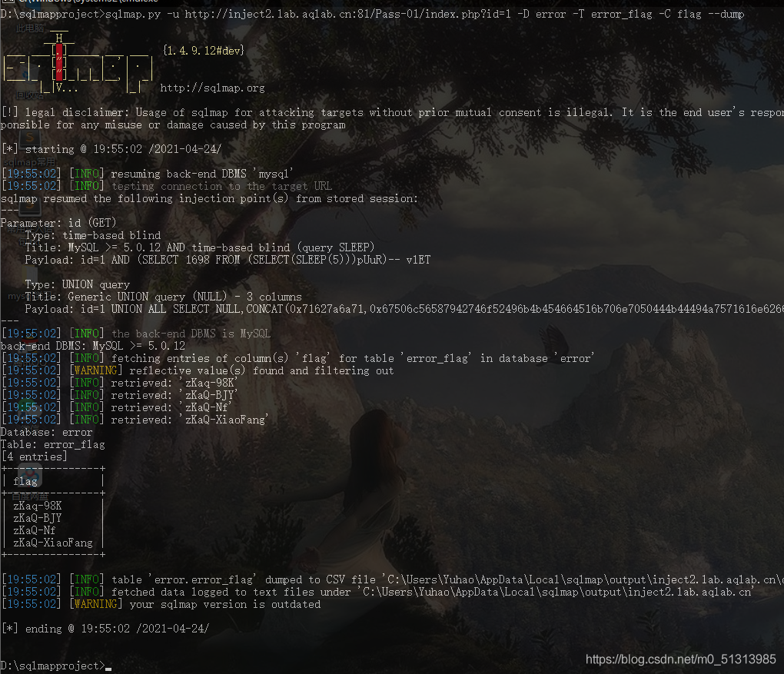This screenshot has height=674, width=784.
Task: Click the sqlmap ASCII art logo
Action: 78,63
